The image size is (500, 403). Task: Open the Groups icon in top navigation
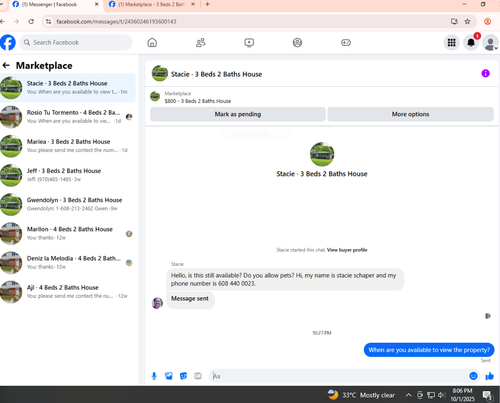pyautogui.click(x=297, y=42)
